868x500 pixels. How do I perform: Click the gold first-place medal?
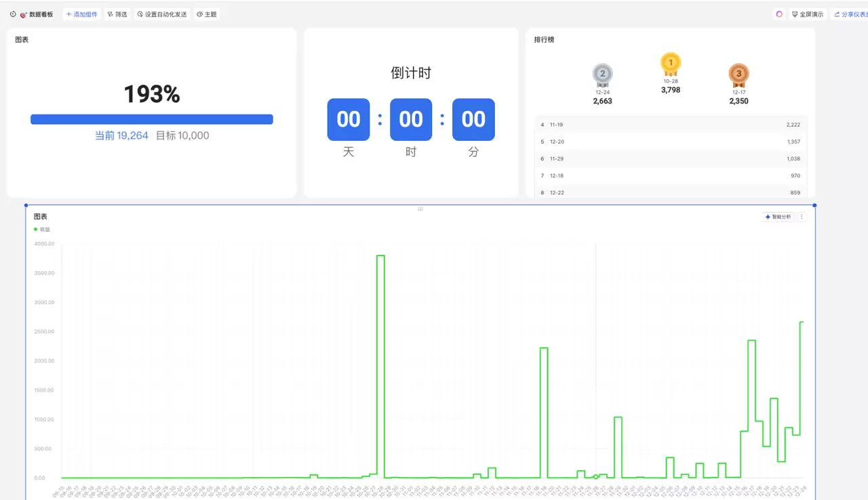point(671,64)
